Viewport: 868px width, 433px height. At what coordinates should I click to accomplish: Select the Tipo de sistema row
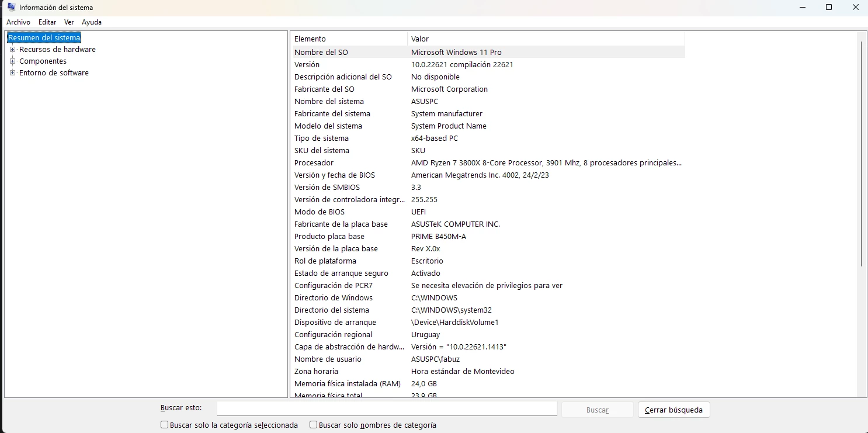pos(488,138)
